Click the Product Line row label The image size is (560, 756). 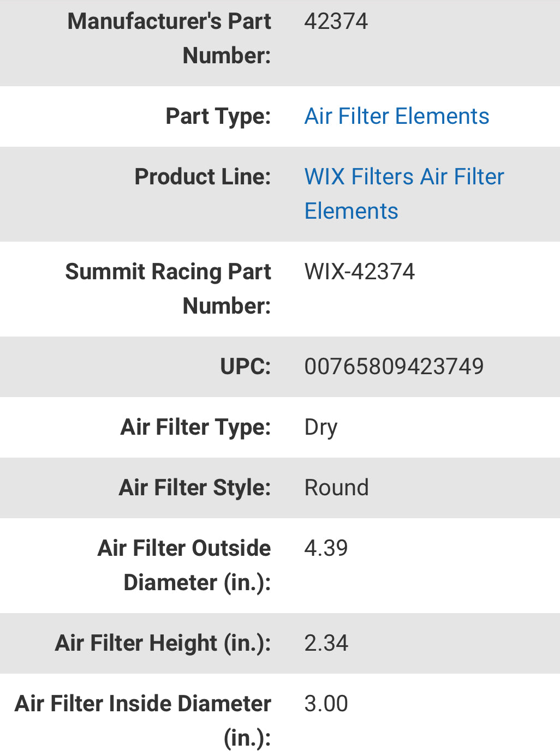click(202, 176)
